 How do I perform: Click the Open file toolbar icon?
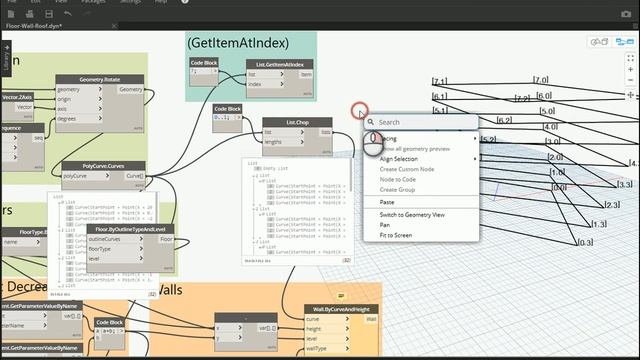(x=29, y=14)
